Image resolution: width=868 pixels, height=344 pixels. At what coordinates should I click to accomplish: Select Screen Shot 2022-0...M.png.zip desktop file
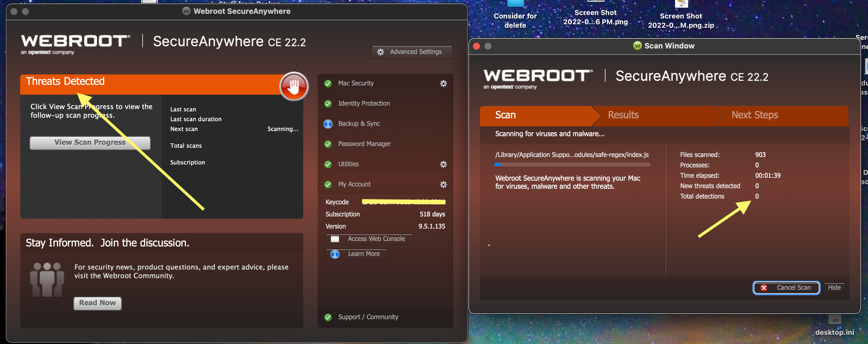681,15
